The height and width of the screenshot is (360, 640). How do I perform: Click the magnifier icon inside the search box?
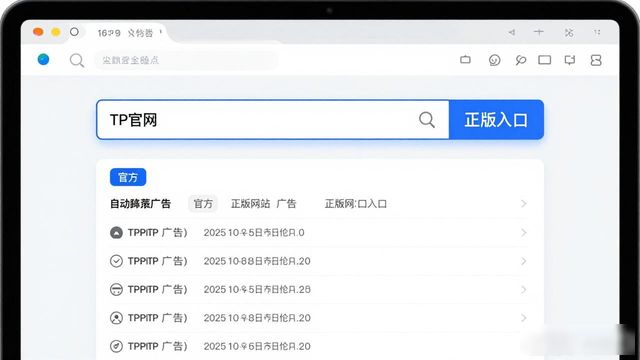tap(427, 120)
